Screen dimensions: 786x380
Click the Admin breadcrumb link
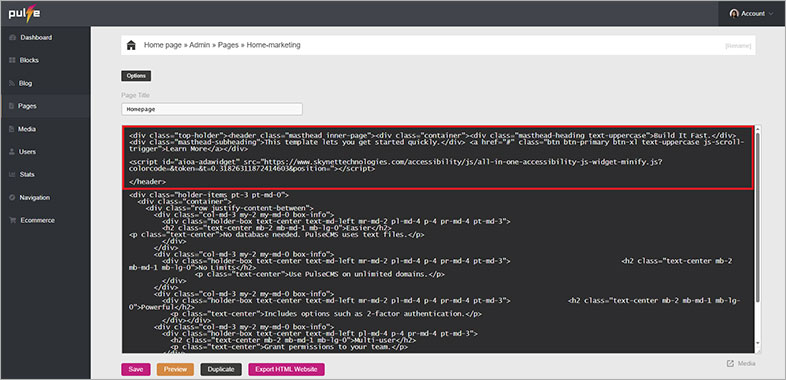click(x=200, y=45)
